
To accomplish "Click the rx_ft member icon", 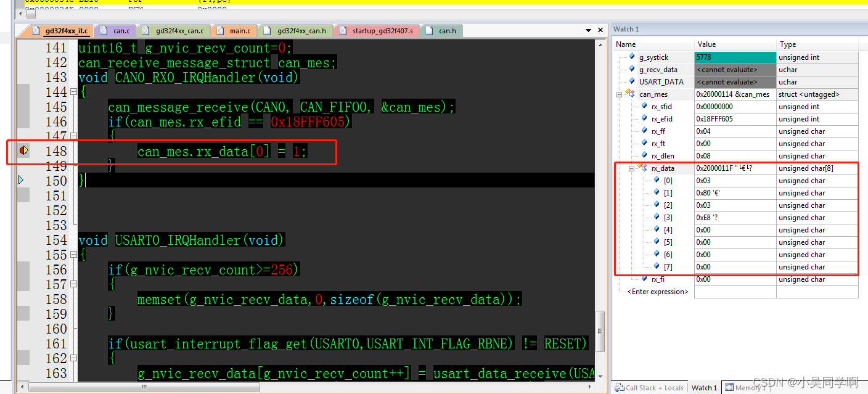I will (644, 143).
